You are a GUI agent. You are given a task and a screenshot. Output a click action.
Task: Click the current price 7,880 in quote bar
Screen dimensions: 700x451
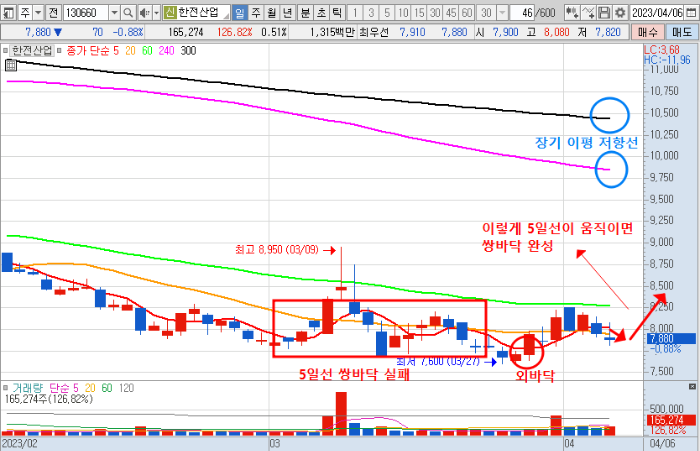[38, 32]
